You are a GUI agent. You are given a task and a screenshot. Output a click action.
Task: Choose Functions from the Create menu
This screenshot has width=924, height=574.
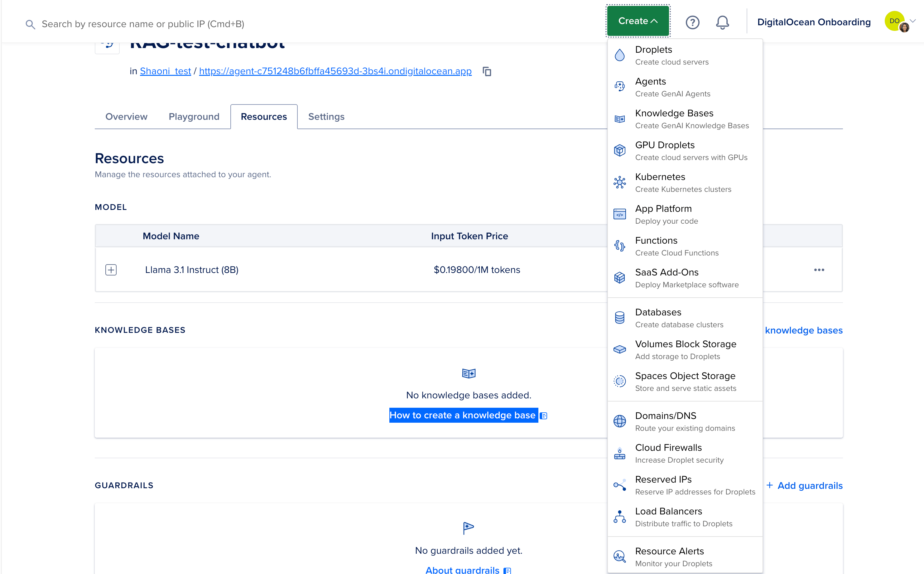[x=685, y=247]
